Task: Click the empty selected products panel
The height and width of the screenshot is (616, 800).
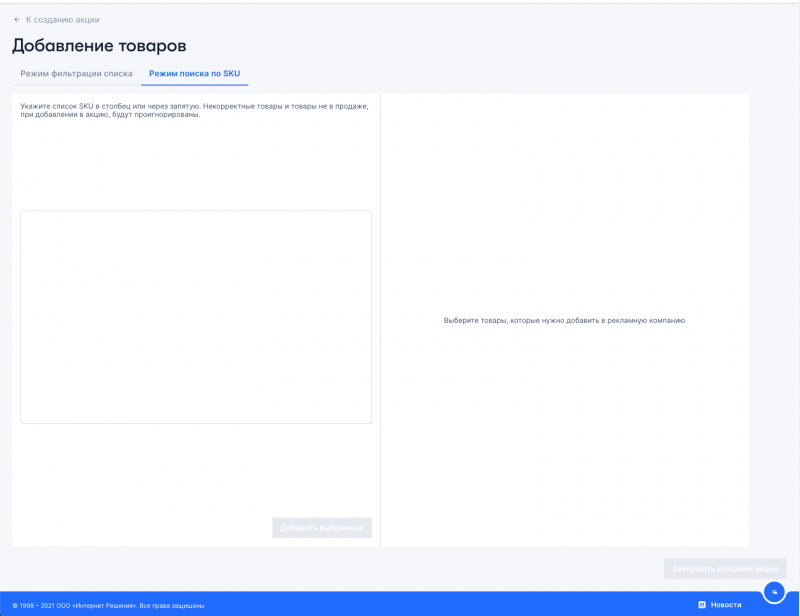Action: pos(564,450)
